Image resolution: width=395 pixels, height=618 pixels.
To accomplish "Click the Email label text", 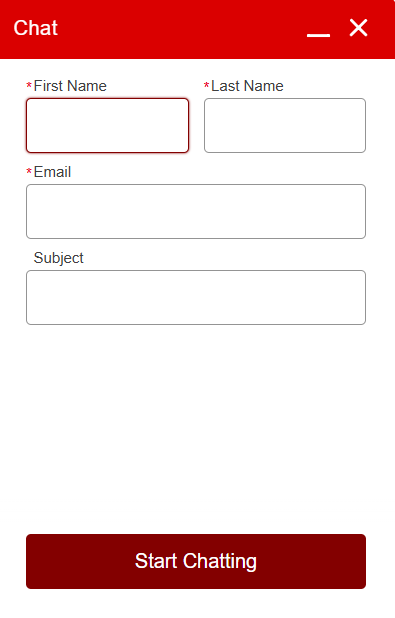I will click(x=52, y=172).
